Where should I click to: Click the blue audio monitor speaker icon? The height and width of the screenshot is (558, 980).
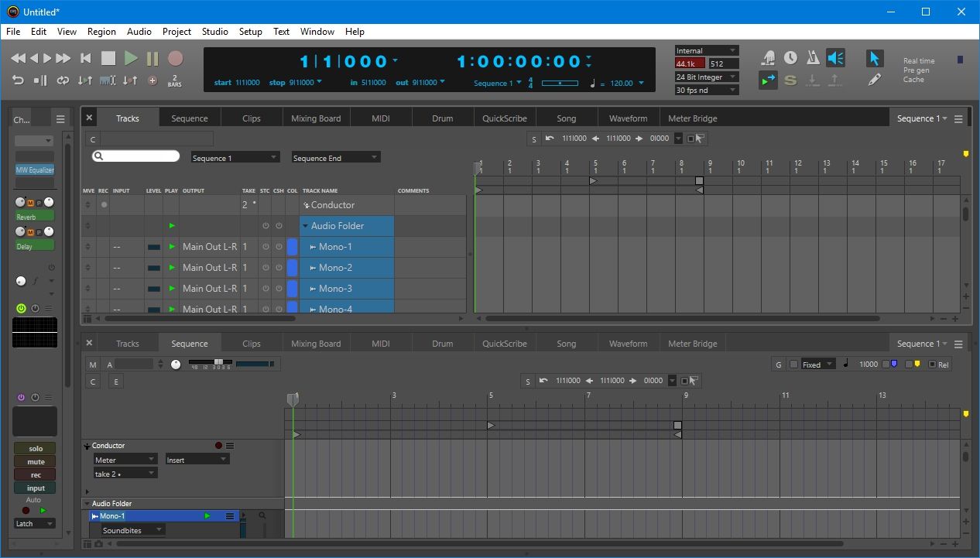[x=834, y=57]
